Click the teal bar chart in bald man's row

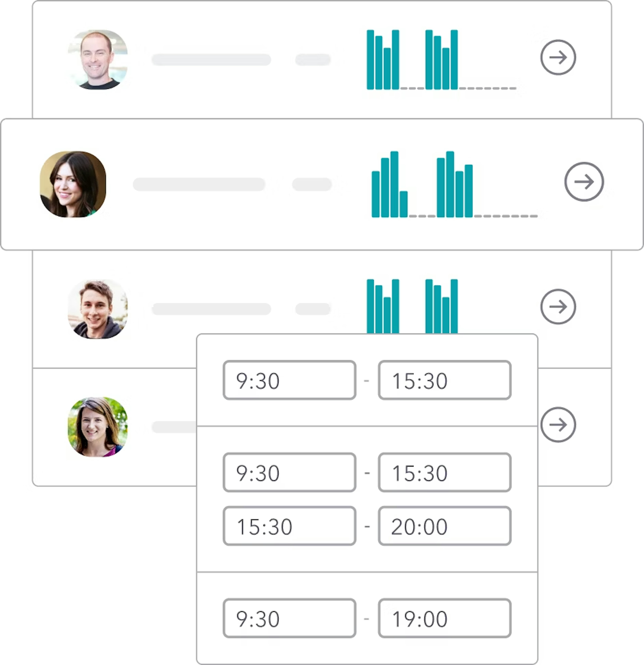(x=412, y=60)
